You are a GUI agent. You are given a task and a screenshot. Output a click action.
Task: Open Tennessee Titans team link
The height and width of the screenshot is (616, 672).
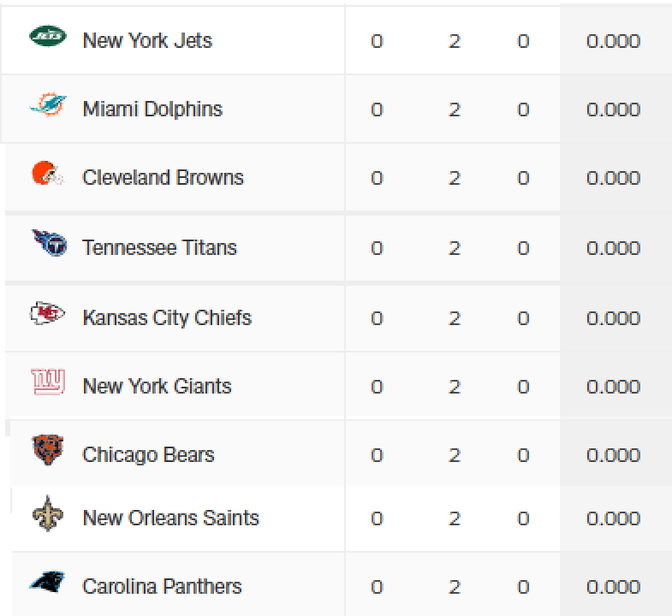point(159,247)
